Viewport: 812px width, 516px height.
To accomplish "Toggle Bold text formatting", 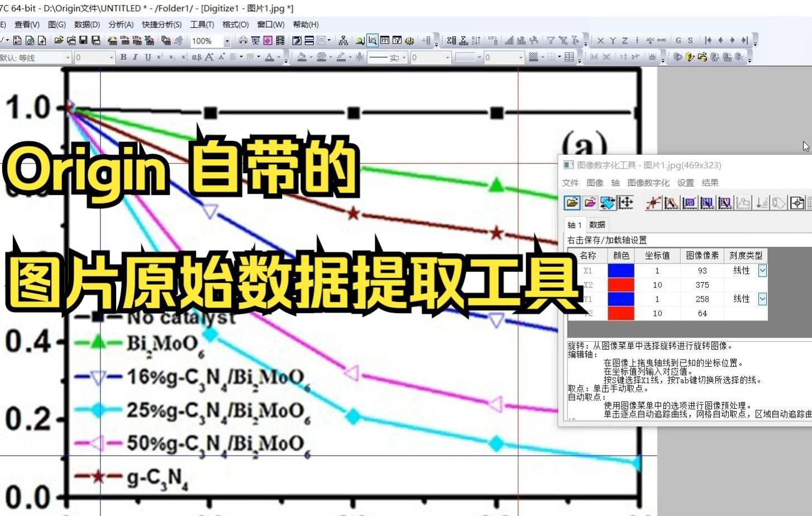I will pos(123,57).
